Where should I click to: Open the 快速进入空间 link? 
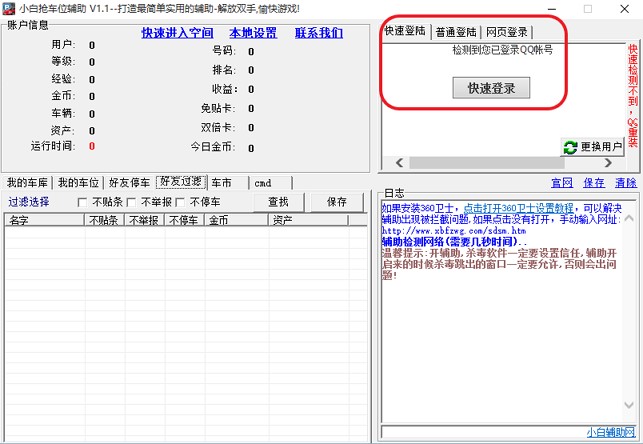(177, 33)
